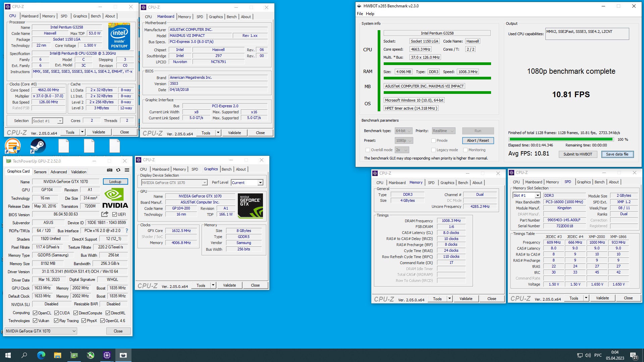The image size is (644, 362).
Task: Open the notification center icon
Action: 634,356
